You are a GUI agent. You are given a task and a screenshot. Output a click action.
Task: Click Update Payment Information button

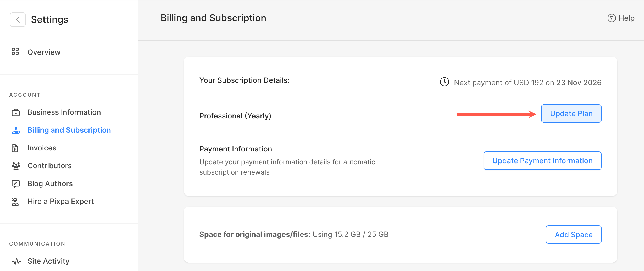(542, 161)
